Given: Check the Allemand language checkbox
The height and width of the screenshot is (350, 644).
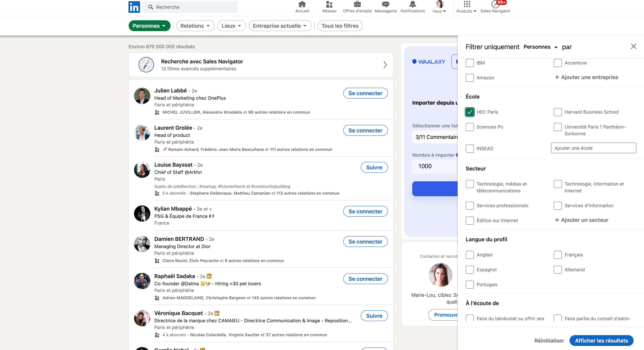Looking at the screenshot, I should pyautogui.click(x=558, y=270).
